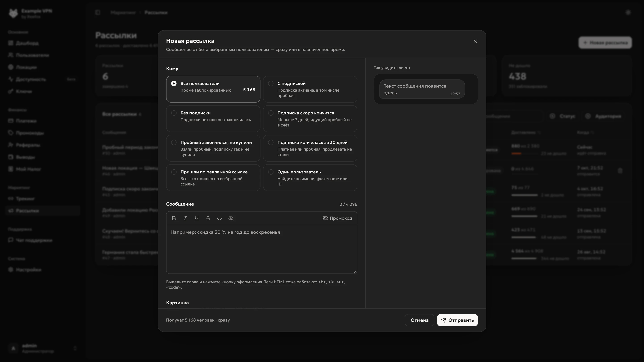Pick Пробный закончился, не купили audience
This screenshot has width=644, height=362.
pos(213,148)
